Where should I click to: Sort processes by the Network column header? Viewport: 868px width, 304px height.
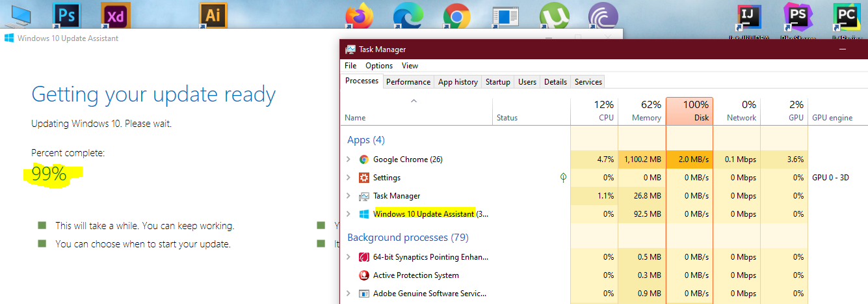[x=737, y=111]
